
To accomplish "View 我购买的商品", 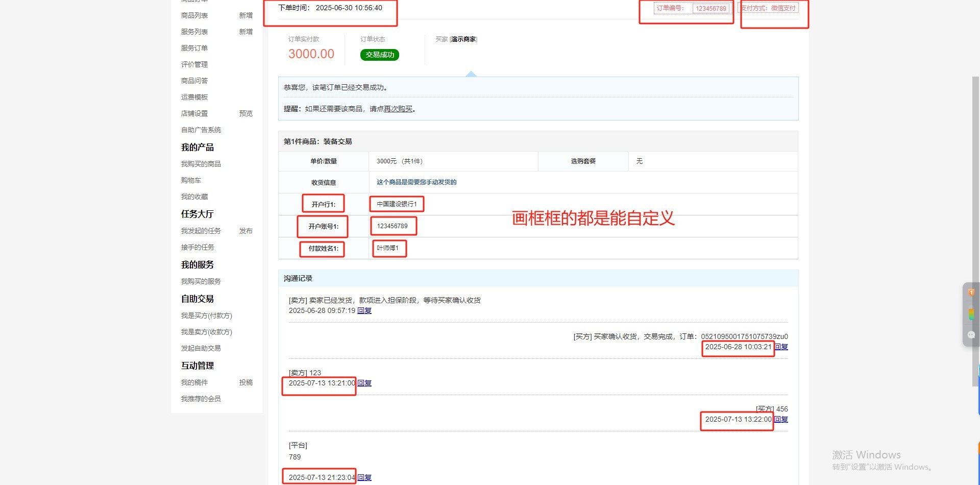I will (x=201, y=164).
